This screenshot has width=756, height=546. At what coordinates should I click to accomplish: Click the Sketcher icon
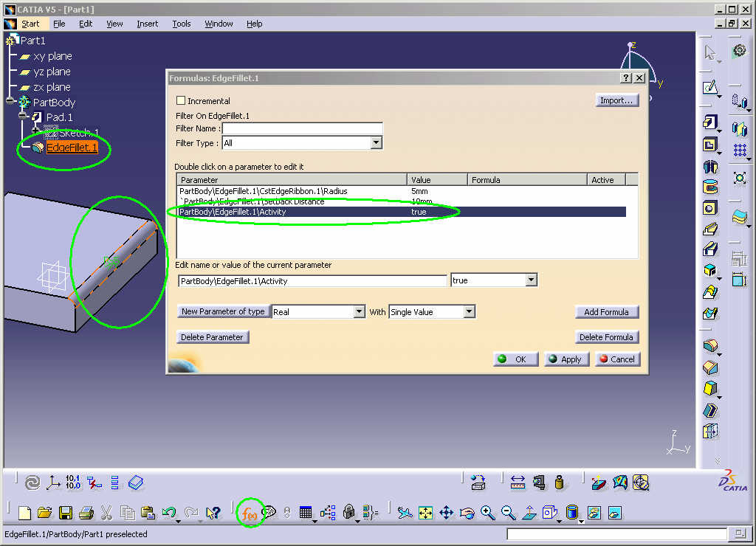(709, 87)
